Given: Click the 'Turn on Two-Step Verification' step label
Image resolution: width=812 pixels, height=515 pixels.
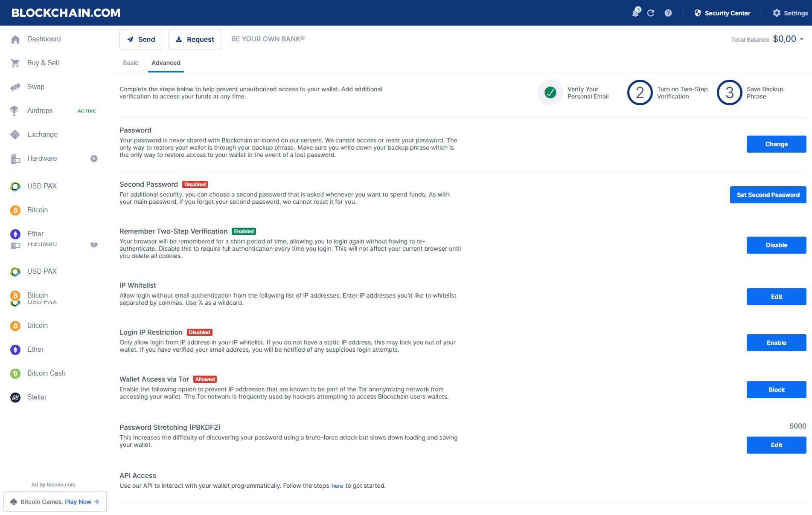Looking at the screenshot, I should [682, 93].
